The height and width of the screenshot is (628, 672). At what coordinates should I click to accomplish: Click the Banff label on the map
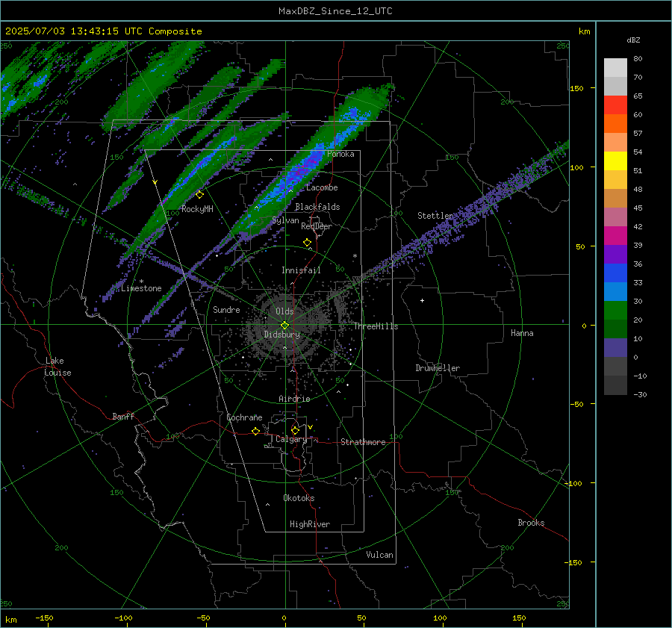(x=123, y=416)
